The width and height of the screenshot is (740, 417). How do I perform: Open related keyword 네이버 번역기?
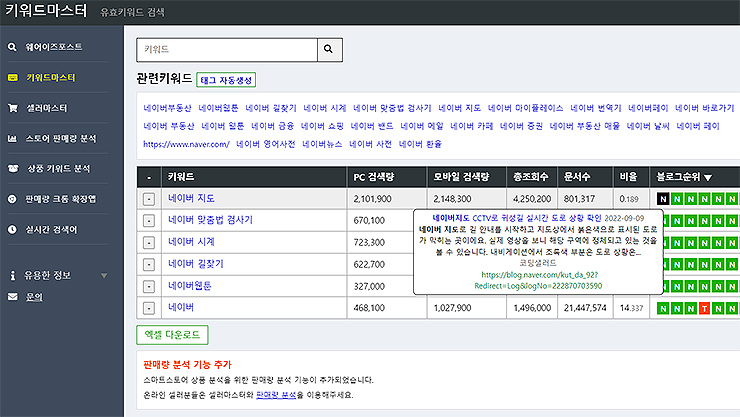click(596, 108)
